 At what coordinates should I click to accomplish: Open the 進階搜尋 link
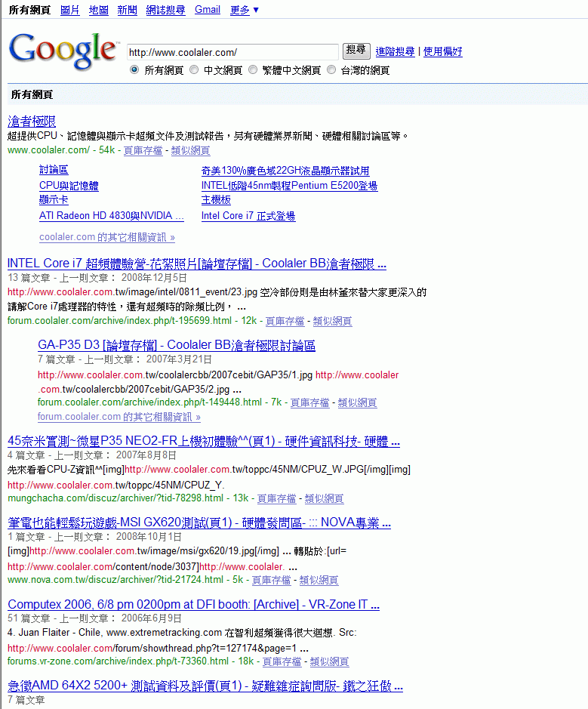pyautogui.click(x=395, y=51)
